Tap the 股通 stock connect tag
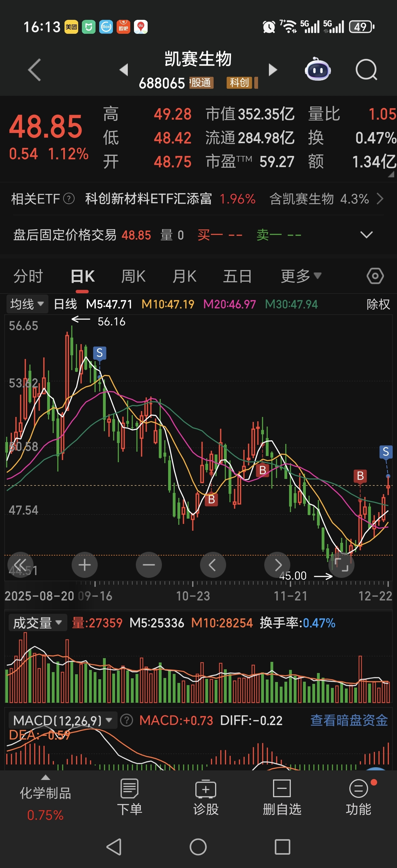The width and height of the screenshot is (397, 868). tap(201, 82)
